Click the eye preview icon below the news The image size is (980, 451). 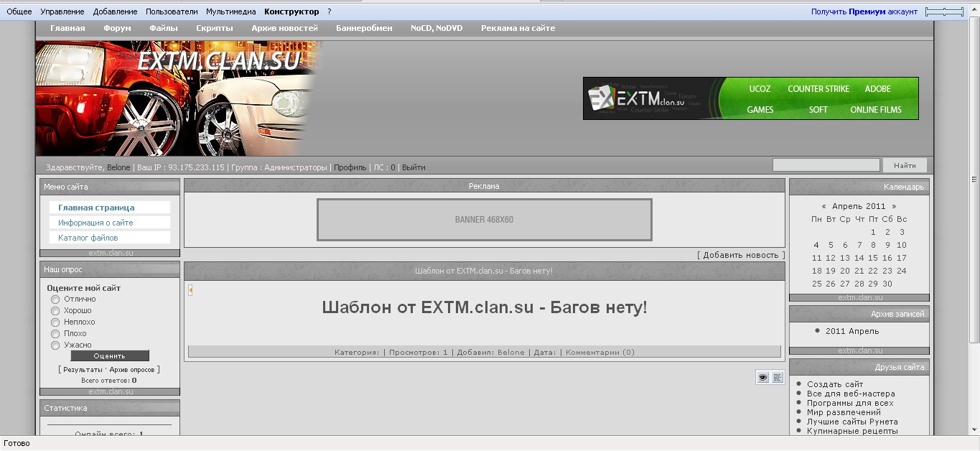point(762,377)
